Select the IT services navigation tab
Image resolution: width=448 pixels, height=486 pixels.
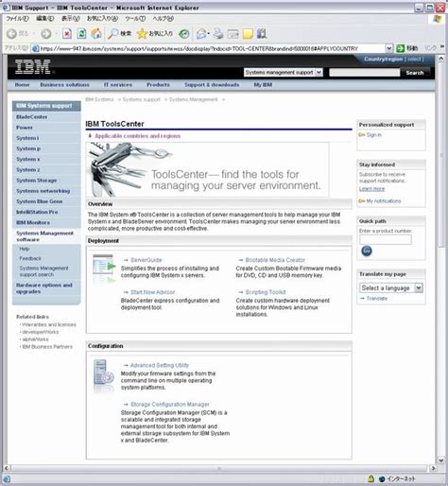[118, 85]
